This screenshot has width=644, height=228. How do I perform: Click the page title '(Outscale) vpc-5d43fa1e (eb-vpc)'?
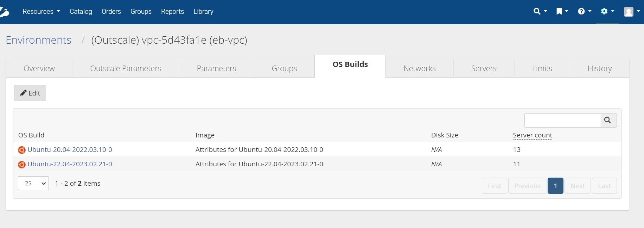[x=169, y=40]
